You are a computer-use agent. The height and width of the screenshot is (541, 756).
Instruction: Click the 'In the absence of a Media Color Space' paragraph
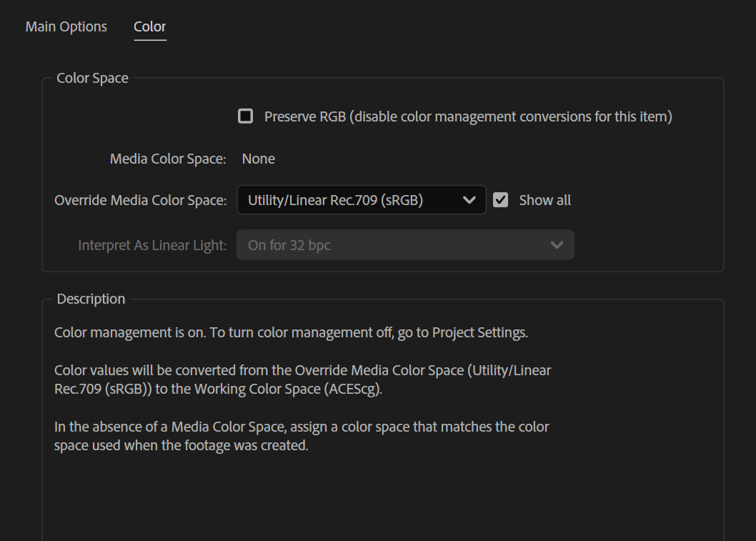click(x=301, y=436)
